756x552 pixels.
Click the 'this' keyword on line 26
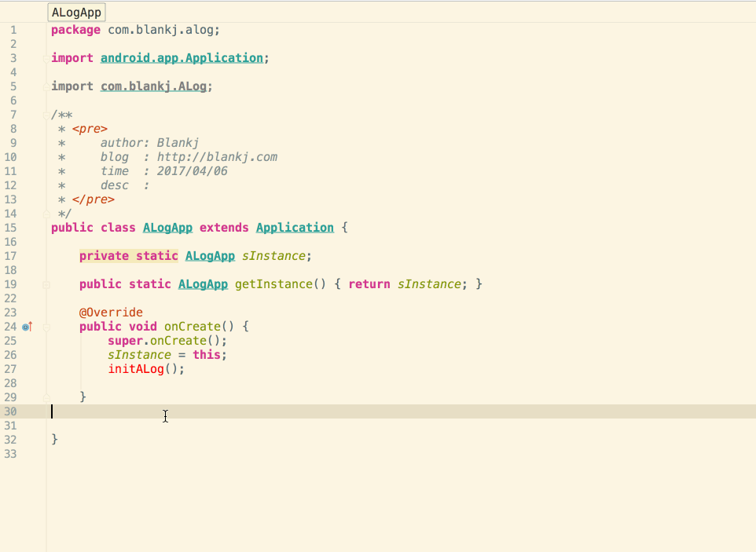tap(207, 354)
